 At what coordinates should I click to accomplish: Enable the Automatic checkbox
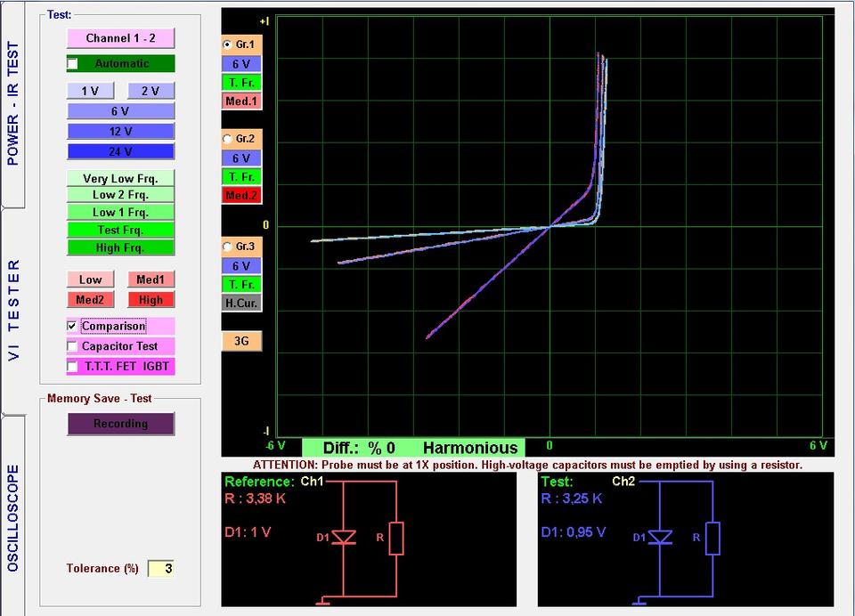(x=73, y=64)
